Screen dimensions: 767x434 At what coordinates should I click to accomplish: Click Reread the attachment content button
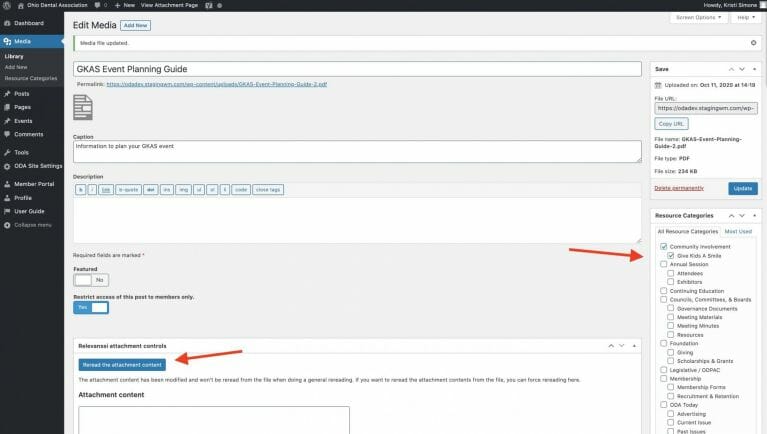click(x=122, y=365)
